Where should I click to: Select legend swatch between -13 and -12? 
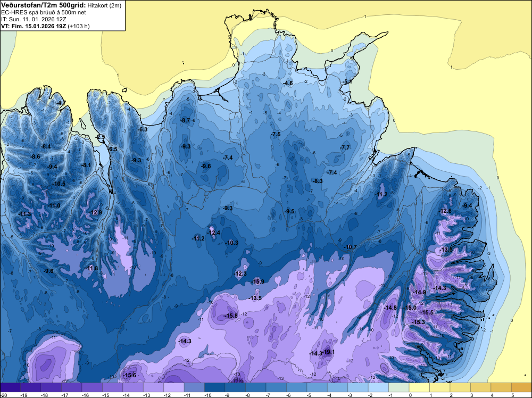153,387
